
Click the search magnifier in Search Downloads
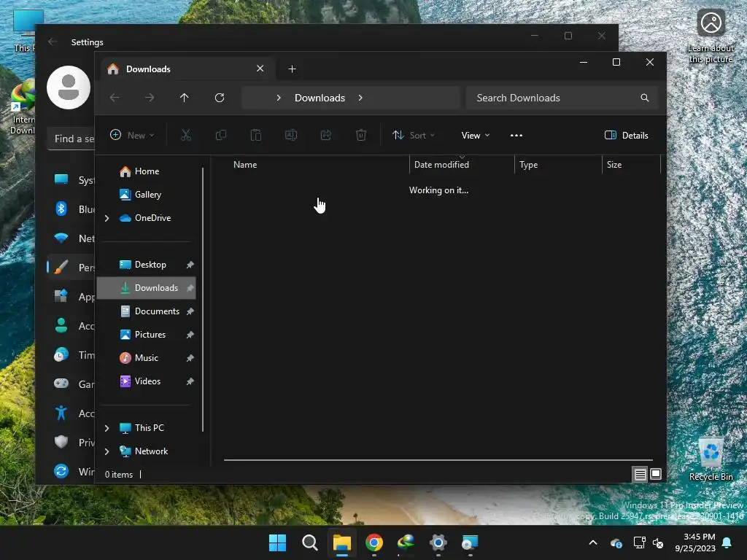pyautogui.click(x=645, y=98)
